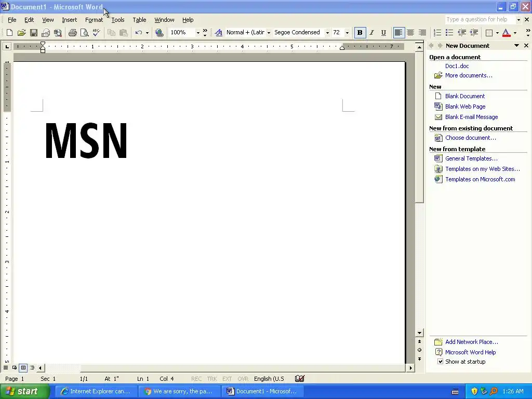Switch to Web Layout View icon
532x399 pixels.
(x=15, y=368)
